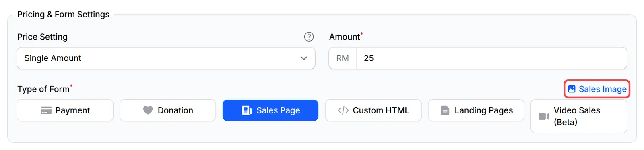
Task: Select the Donation form type
Action: coord(168,110)
